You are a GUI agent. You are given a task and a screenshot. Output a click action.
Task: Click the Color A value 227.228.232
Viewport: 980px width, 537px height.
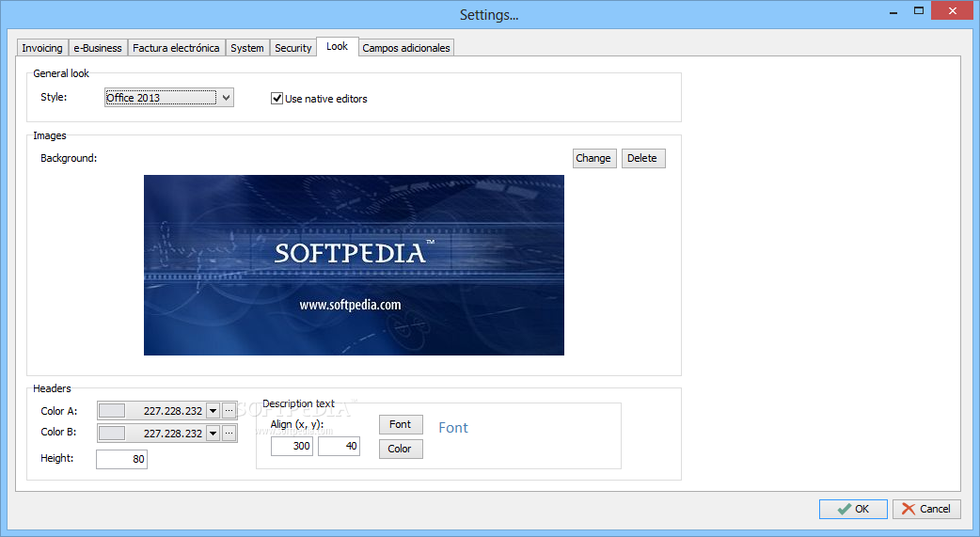[x=173, y=411]
